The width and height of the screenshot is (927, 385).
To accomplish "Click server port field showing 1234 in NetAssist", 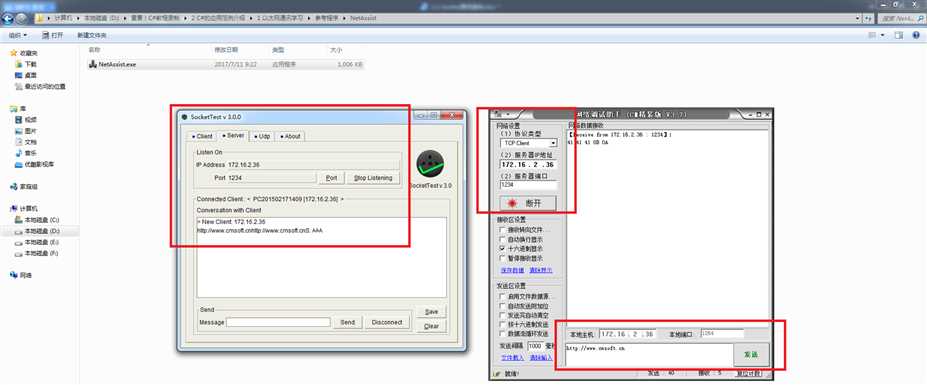I will coord(529,185).
